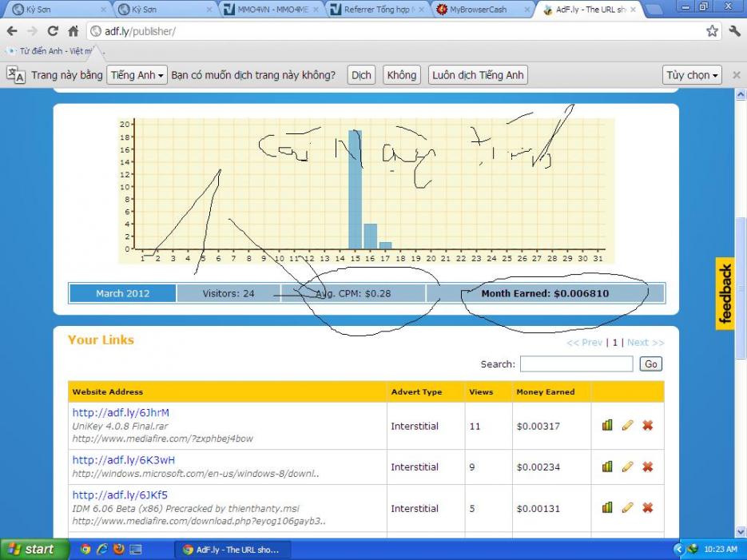Click the Visitors: 24 stat
The width and height of the screenshot is (747, 560).
[x=228, y=293]
